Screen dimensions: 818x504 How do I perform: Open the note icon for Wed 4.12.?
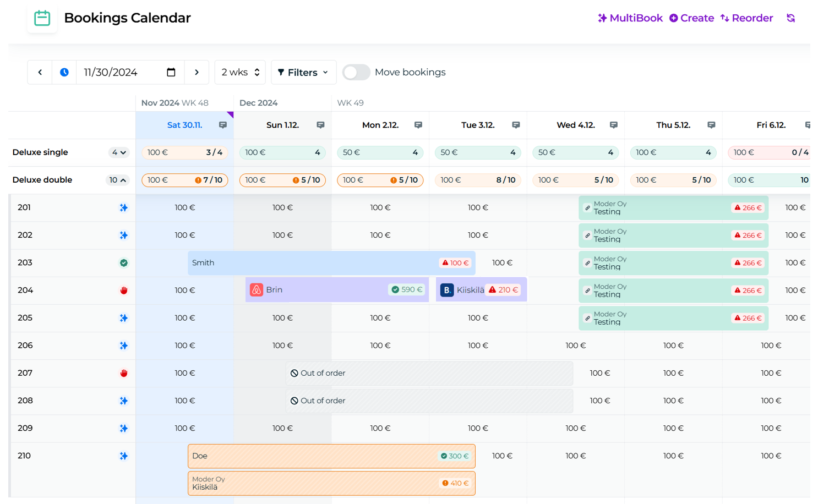614,125
